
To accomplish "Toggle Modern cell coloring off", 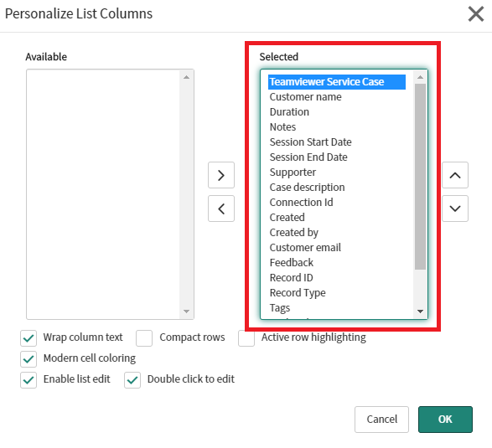I will 28,359.
